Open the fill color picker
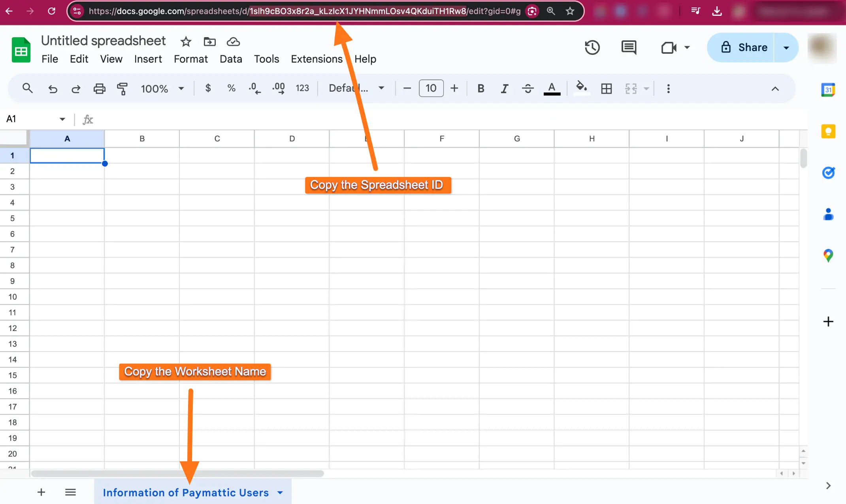Viewport: 846px width, 504px height. coord(581,88)
